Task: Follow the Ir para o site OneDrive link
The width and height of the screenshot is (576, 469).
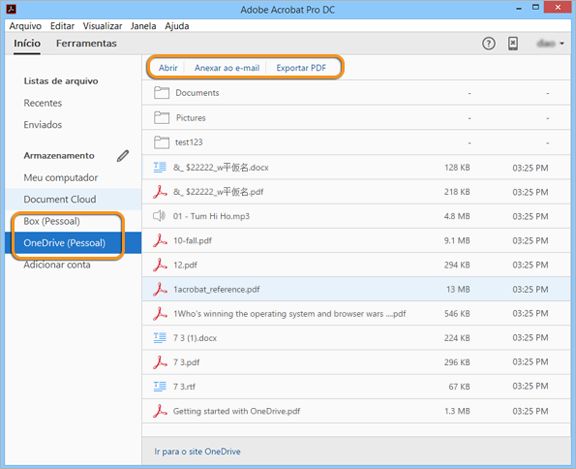Action: pos(197,451)
